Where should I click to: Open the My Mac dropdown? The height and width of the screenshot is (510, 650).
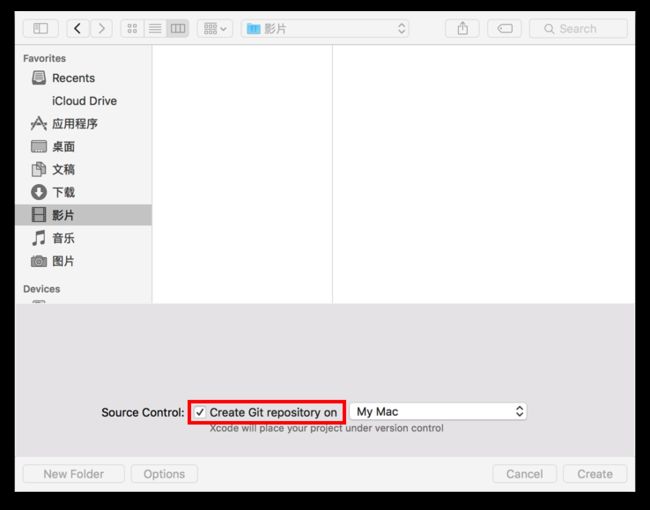point(438,412)
